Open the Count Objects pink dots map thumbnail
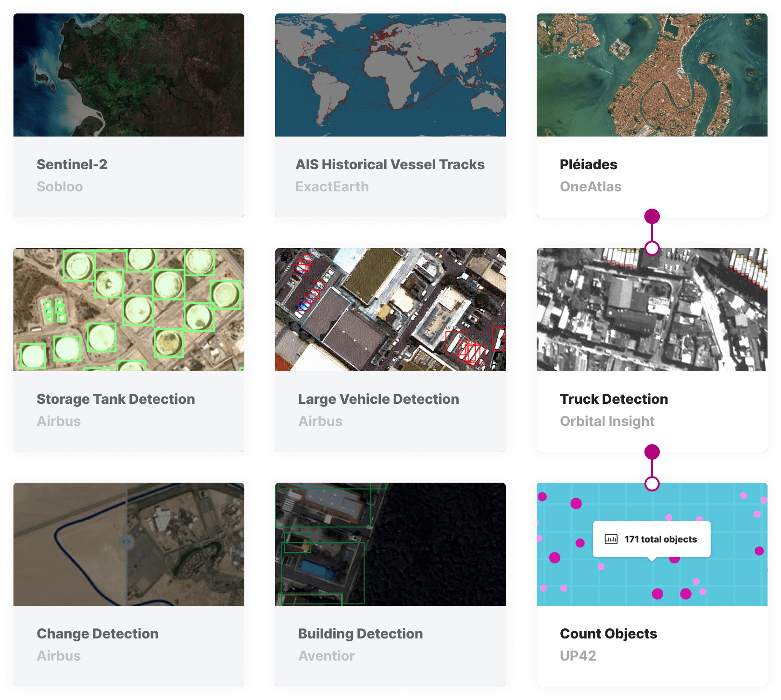The width and height of the screenshot is (781, 700). pos(652,544)
